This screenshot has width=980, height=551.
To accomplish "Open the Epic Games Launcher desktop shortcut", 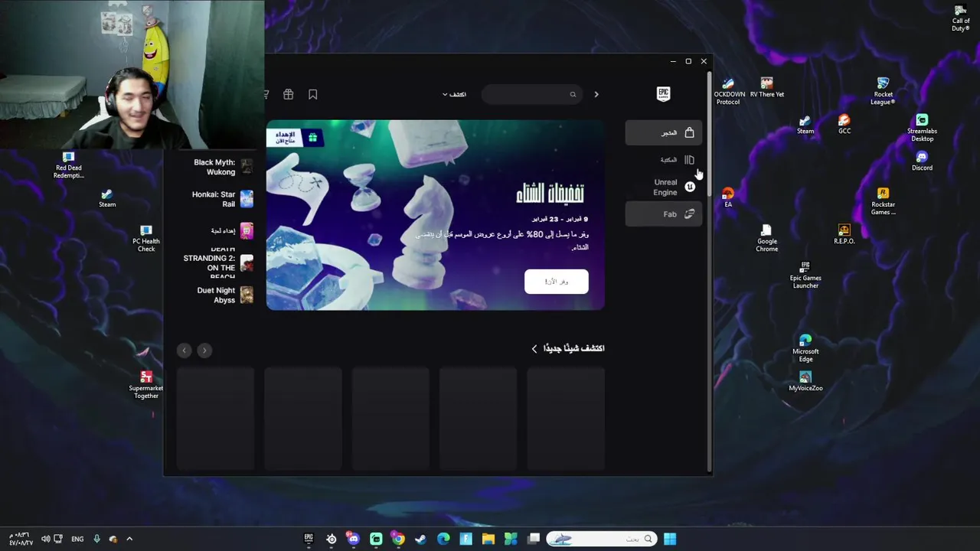I will click(x=805, y=275).
